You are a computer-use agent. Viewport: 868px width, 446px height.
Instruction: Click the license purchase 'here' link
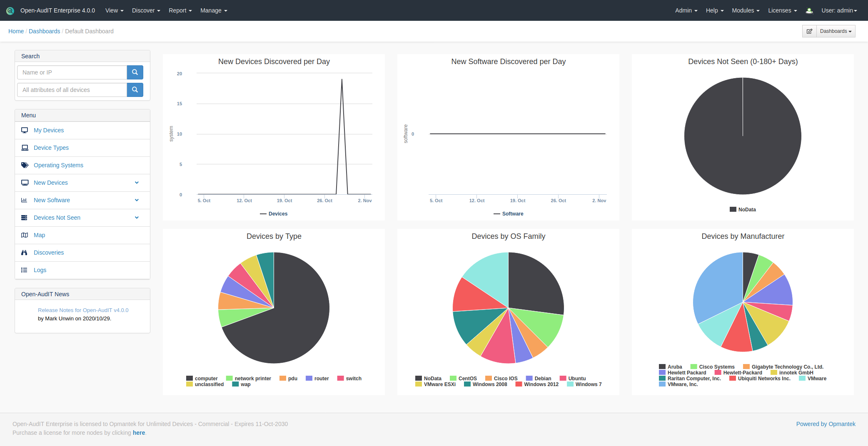pos(139,433)
